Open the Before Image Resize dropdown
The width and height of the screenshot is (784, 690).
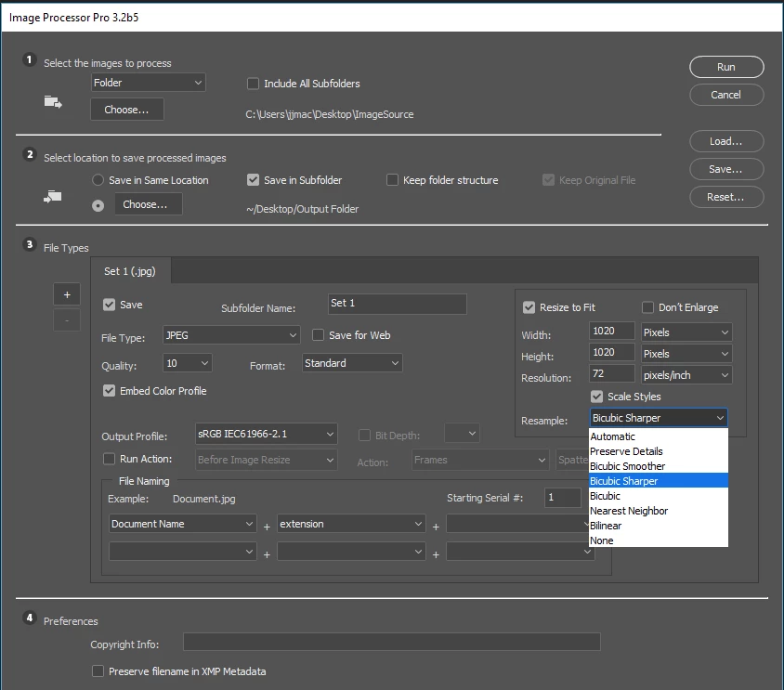pos(266,460)
